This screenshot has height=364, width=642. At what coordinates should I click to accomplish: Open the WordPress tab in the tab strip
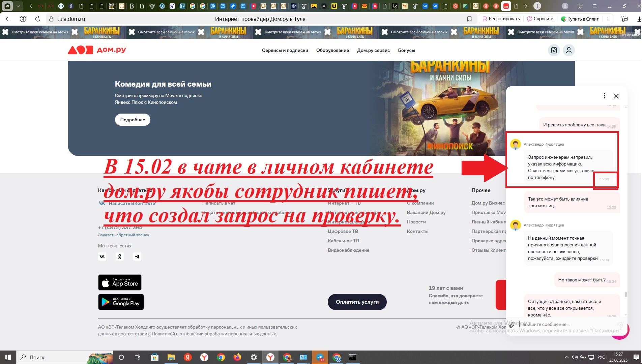click(x=162, y=6)
